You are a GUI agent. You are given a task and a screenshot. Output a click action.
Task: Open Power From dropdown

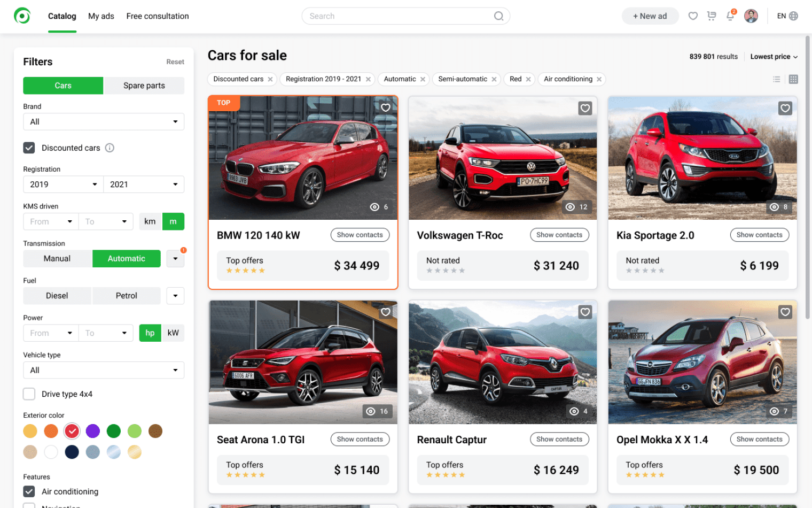pyautogui.click(x=51, y=333)
